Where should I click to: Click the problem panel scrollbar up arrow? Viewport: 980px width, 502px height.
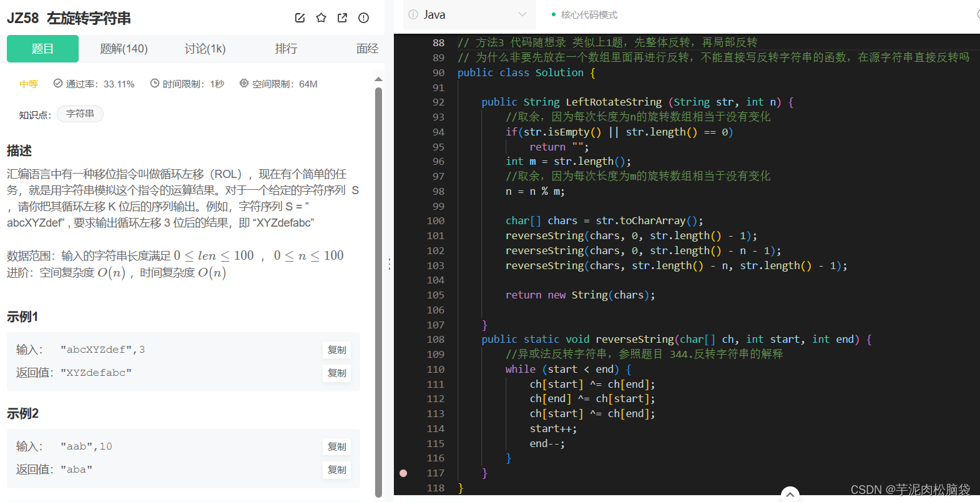[x=378, y=79]
